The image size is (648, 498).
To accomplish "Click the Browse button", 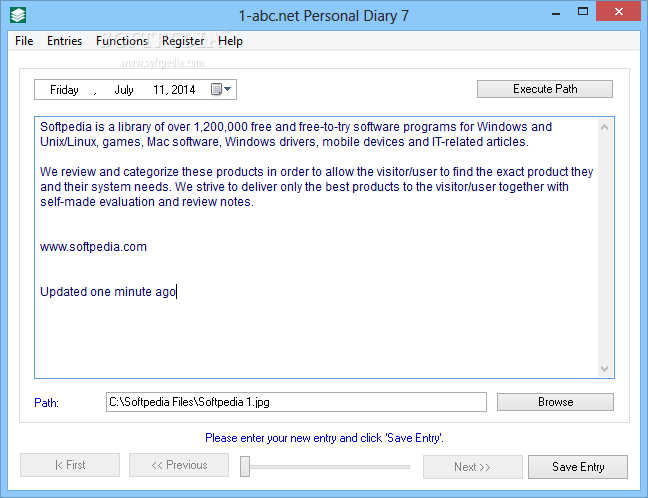I will coord(555,402).
